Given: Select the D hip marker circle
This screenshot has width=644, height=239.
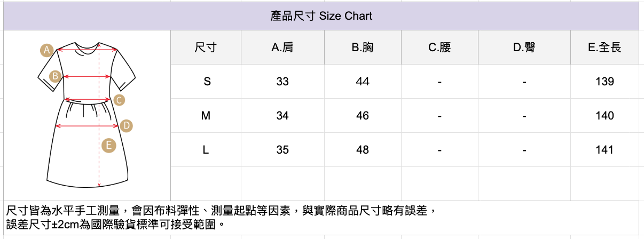Looking at the screenshot, I should coord(126,126).
